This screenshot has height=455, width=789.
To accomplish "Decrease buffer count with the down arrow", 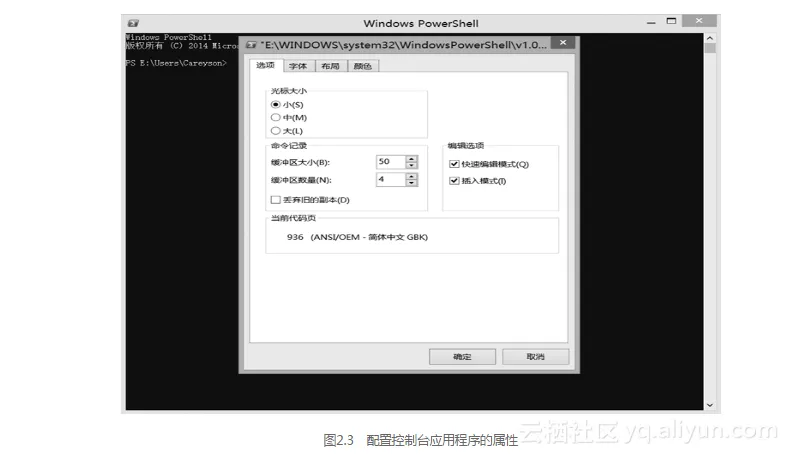I will (x=412, y=183).
